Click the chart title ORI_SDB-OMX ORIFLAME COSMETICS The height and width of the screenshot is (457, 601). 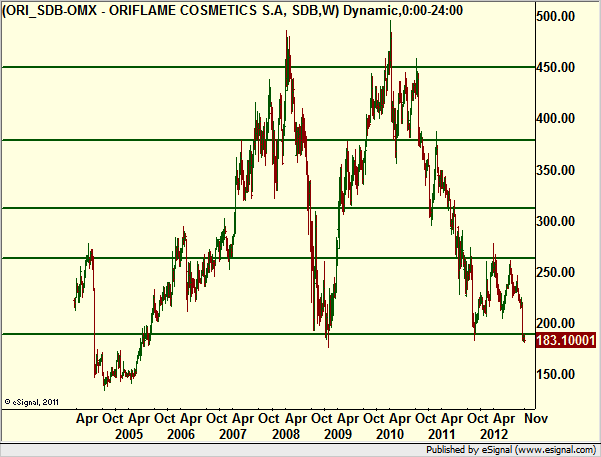233,10
